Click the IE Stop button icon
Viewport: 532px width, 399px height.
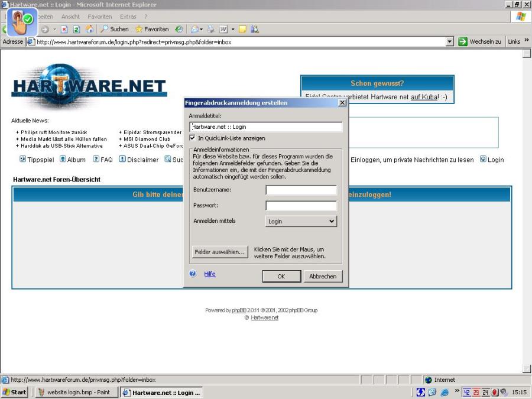[x=64, y=30]
